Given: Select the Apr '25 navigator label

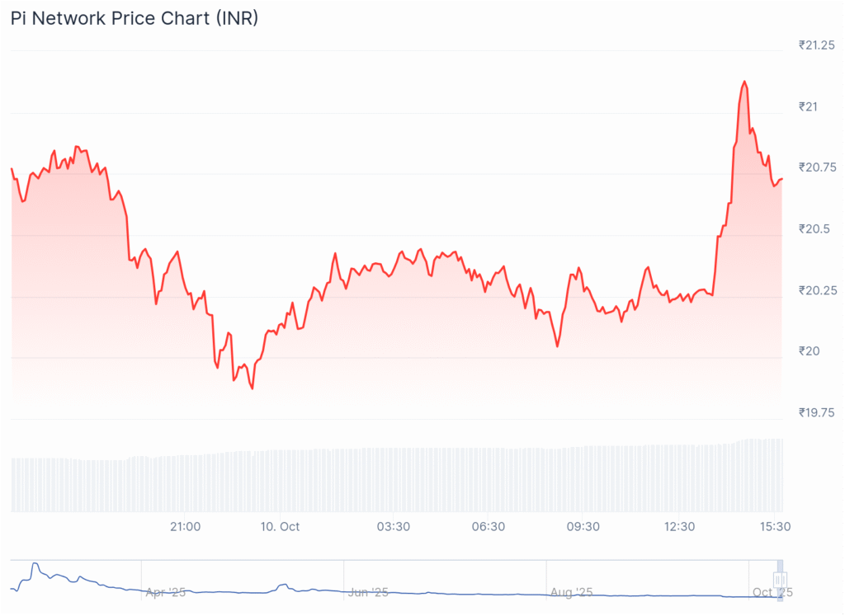Looking at the screenshot, I should pos(166,592).
